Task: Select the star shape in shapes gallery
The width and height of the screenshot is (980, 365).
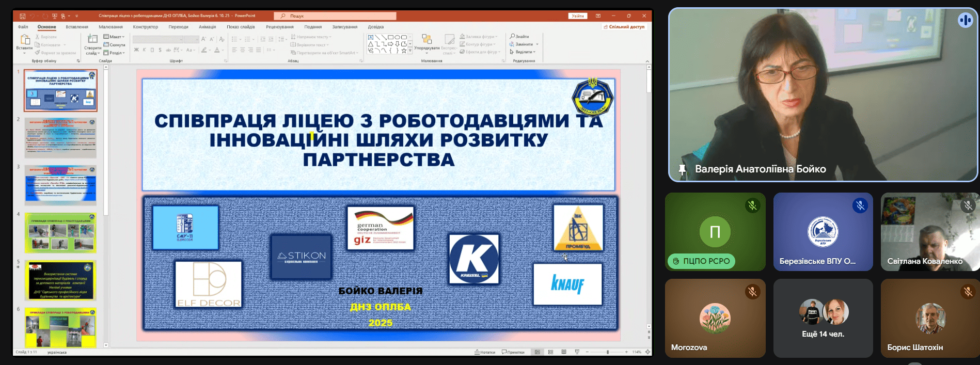Action: coord(404,51)
